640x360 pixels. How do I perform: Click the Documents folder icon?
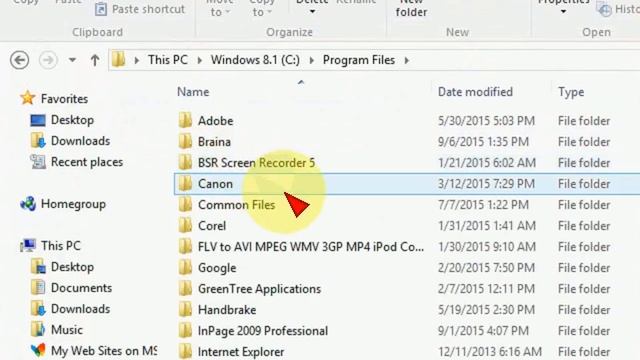tap(38, 288)
